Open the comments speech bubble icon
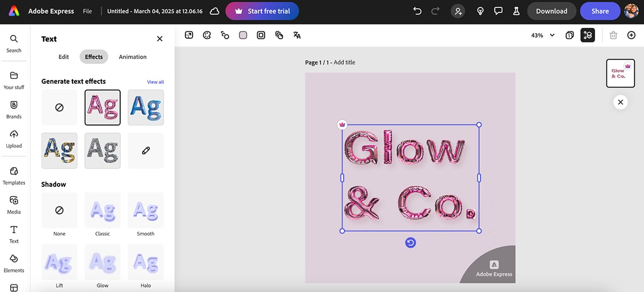644x292 pixels. click(x=498, y=11)
